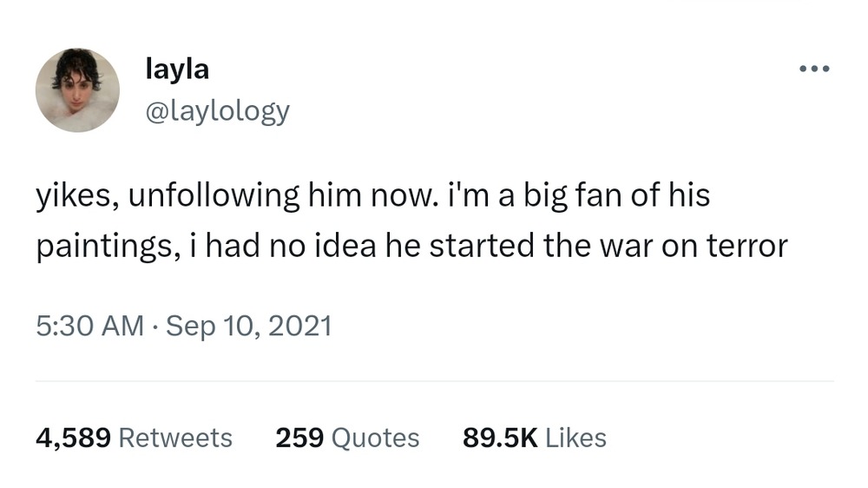This screenshot has width=868, height=488.
Task: Click the word "Quotes"
Action: click(x=376, y=438)
